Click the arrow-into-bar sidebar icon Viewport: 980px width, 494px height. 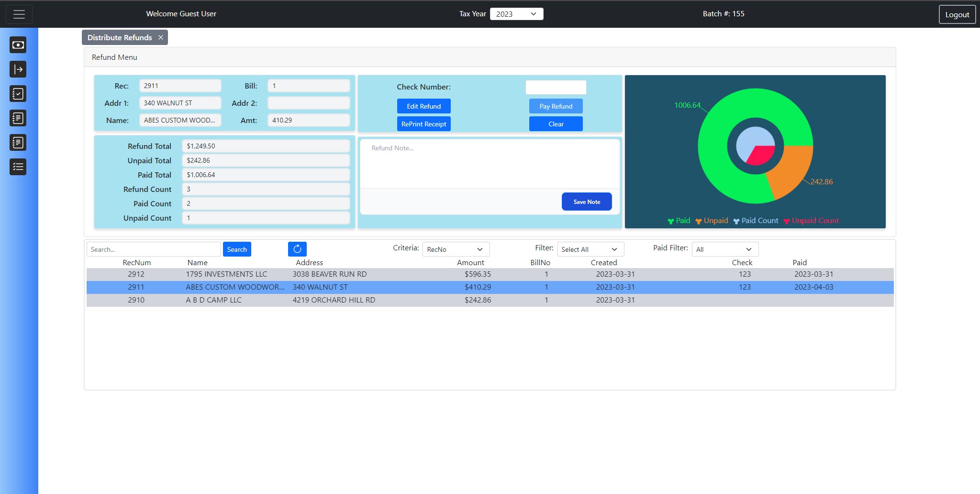pyautogui.click(x=18, y=69)
